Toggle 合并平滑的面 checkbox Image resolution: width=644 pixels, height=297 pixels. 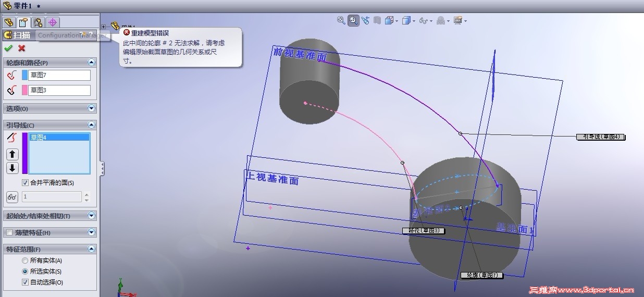coord(25,183)
